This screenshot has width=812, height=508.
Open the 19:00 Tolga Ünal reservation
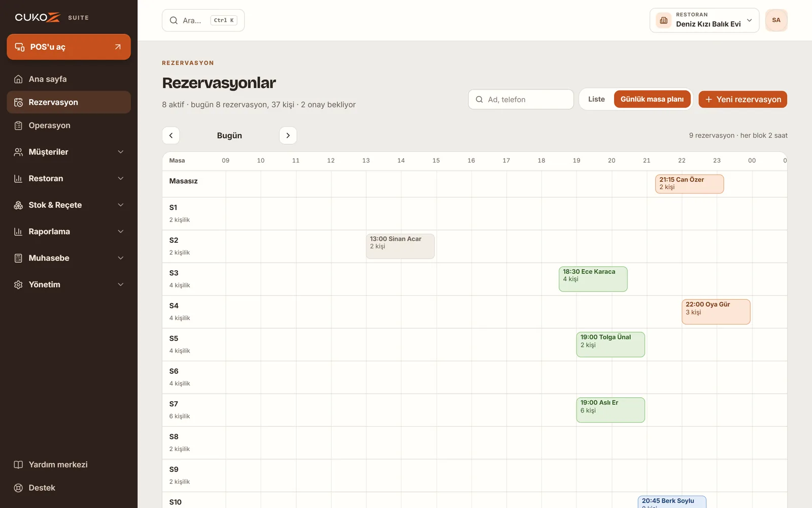tap(611, 344)
